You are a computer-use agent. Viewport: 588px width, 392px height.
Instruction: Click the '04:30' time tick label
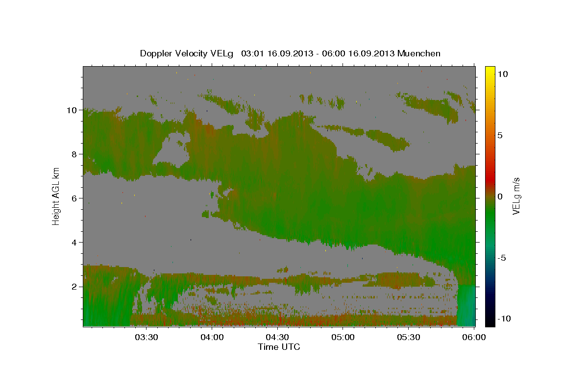(277, 337)
